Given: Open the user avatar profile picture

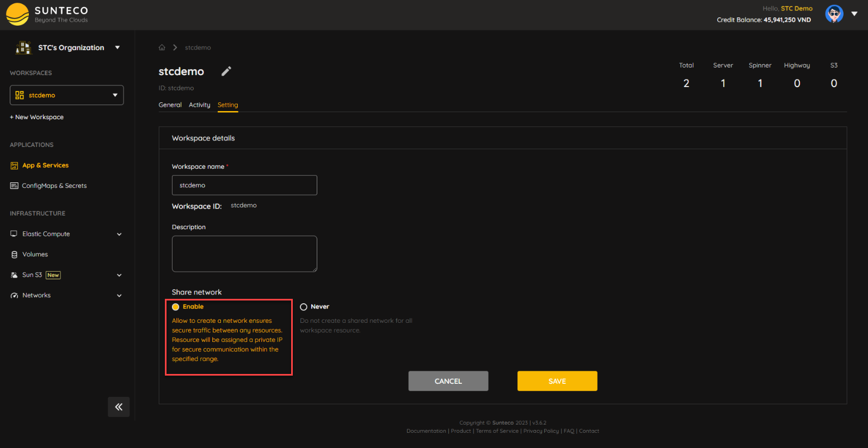Looking at the screenshot, I should coord(834,14).
